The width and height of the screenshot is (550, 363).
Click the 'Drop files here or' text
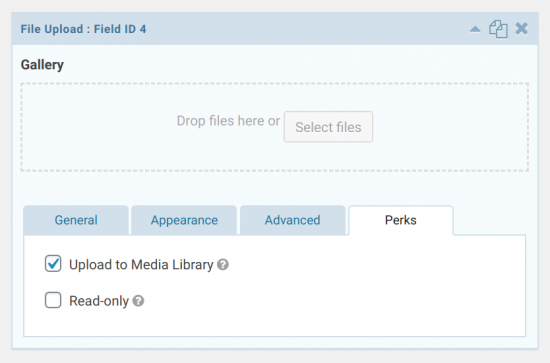pos(228,121)
